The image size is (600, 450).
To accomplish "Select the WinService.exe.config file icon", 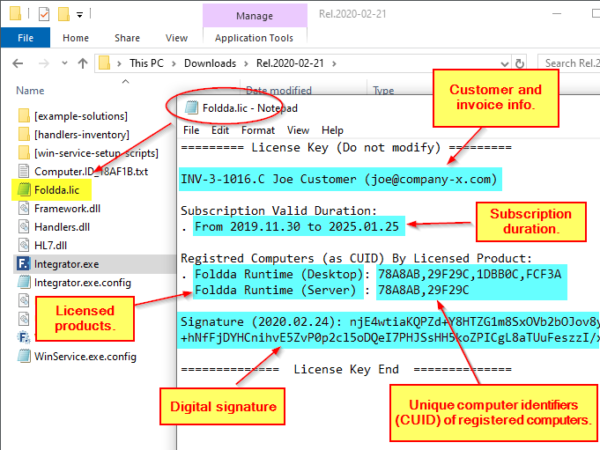I will pos(23,355).
